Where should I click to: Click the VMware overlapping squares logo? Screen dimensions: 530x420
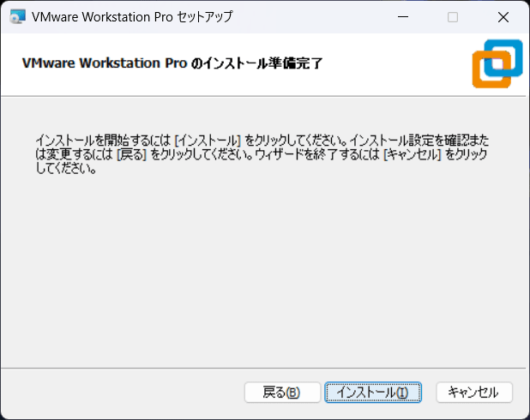[x=497, y=64]
